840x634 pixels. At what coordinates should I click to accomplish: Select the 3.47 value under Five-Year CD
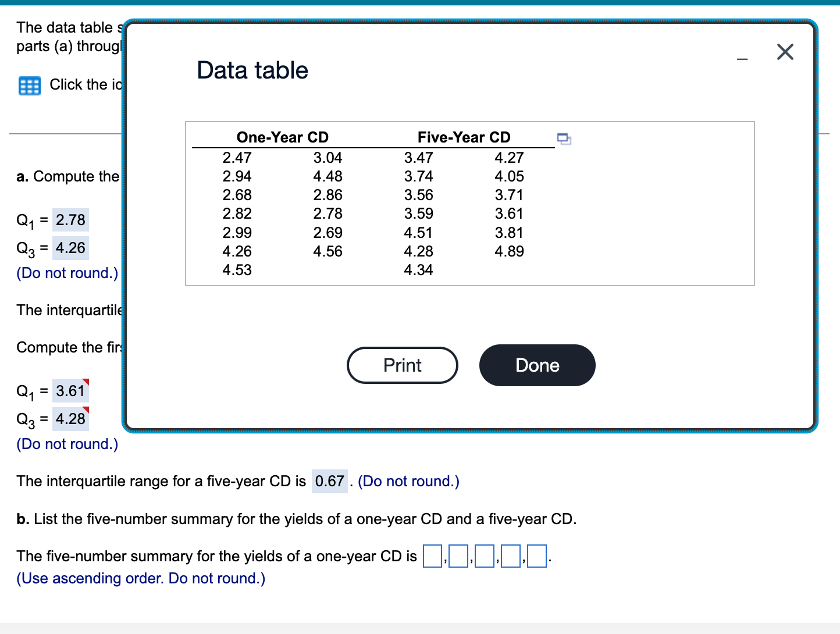point(419,158)
